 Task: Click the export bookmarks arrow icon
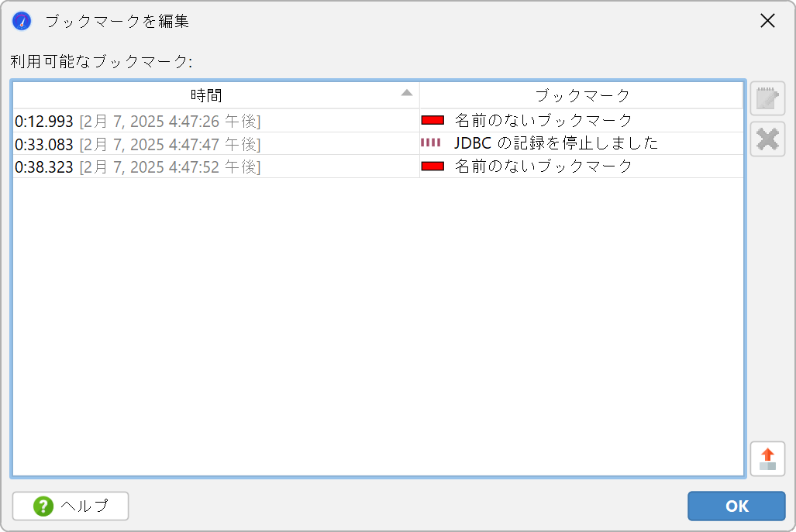(767, 459)
